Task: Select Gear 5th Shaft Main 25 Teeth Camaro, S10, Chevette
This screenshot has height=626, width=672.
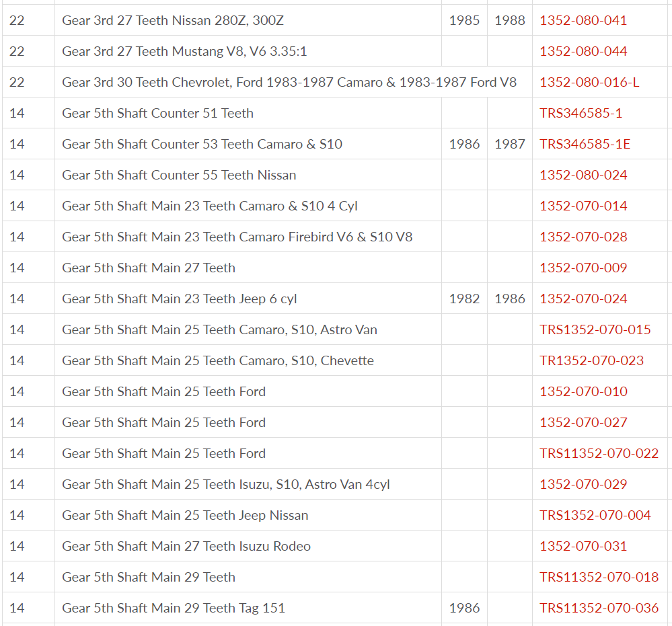Action: pyautogui.click(x=218, y=360)
